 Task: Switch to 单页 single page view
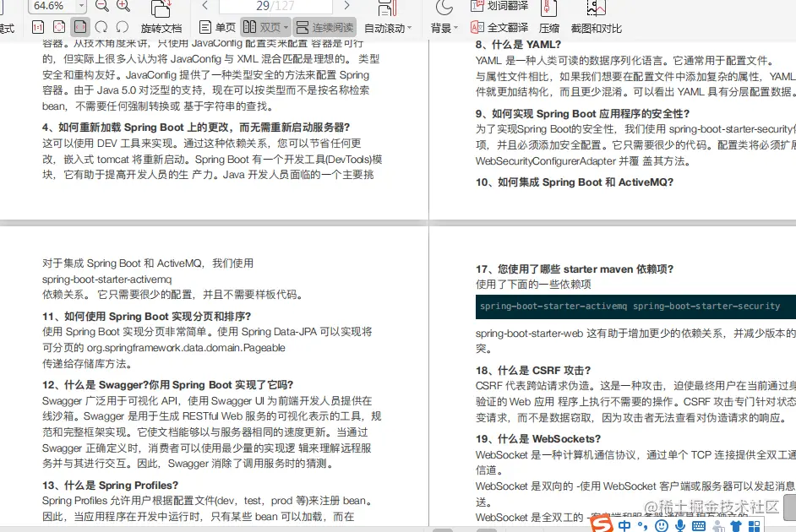217,27
